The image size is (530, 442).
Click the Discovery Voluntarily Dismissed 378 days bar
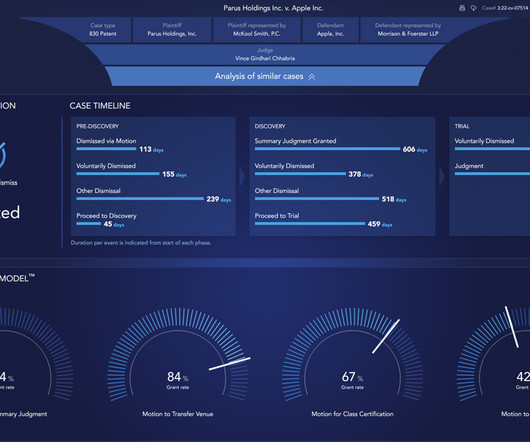point(300,174)
